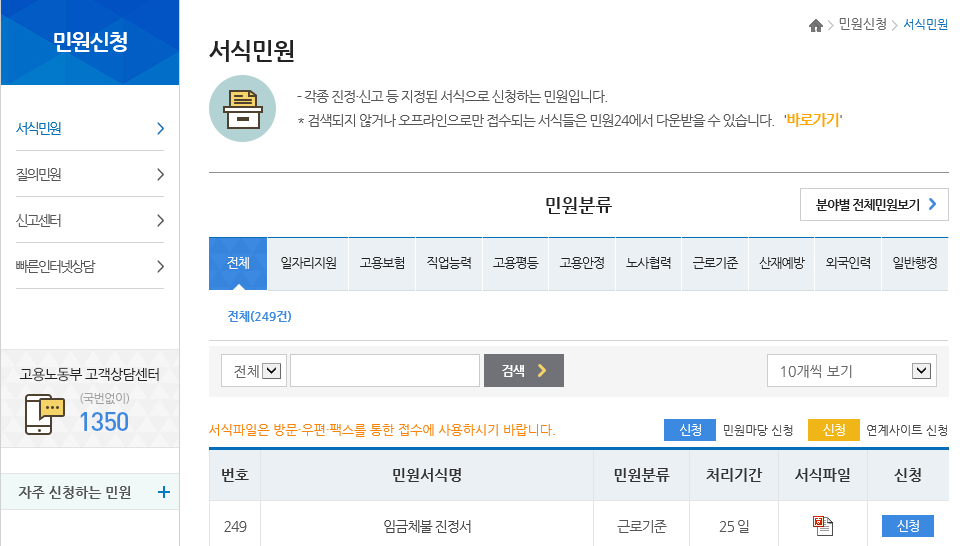Click the chevron arrow next to 신고센터
The width and height of the screenshot is (960, 546).
click(x=160, y=221)
